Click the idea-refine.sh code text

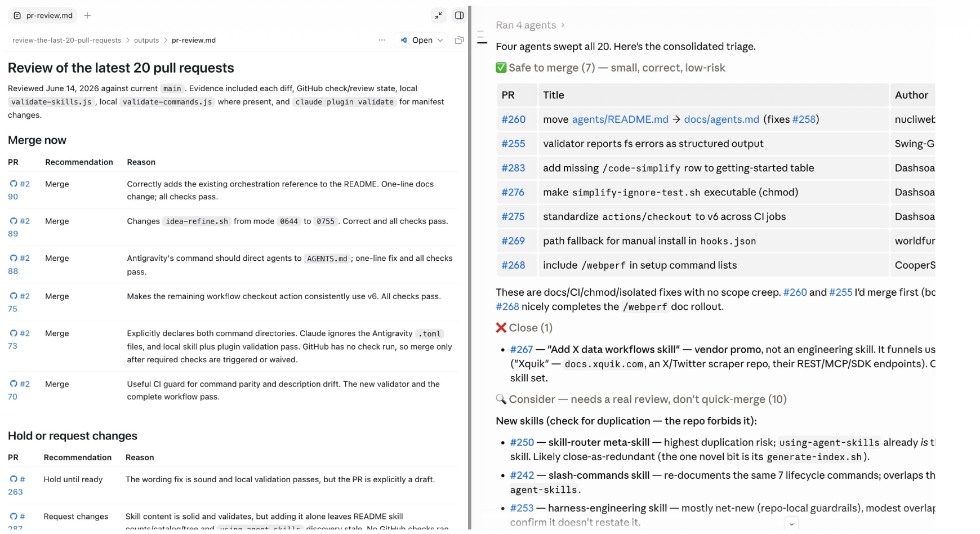[x=197, y=221]
